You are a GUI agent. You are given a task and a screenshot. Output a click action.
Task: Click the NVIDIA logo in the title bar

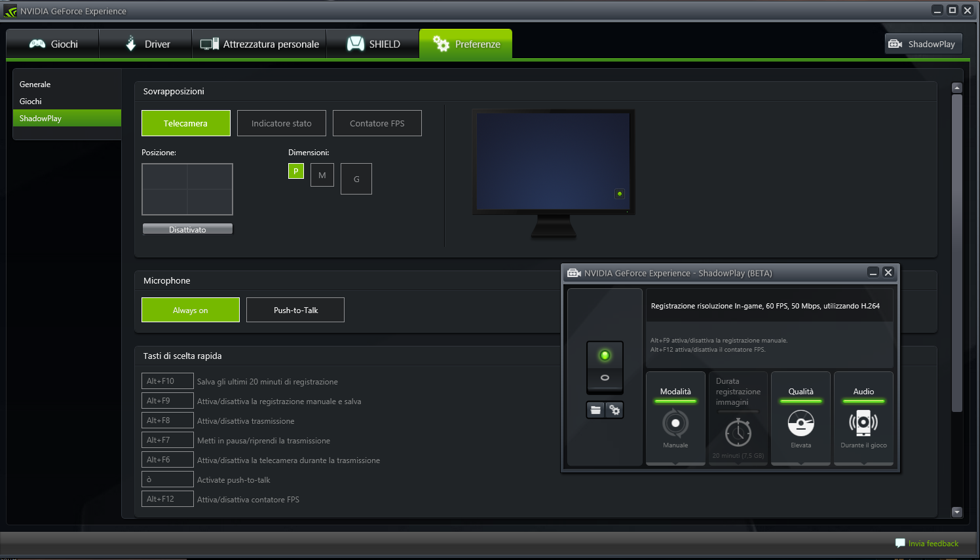(10, 10)
